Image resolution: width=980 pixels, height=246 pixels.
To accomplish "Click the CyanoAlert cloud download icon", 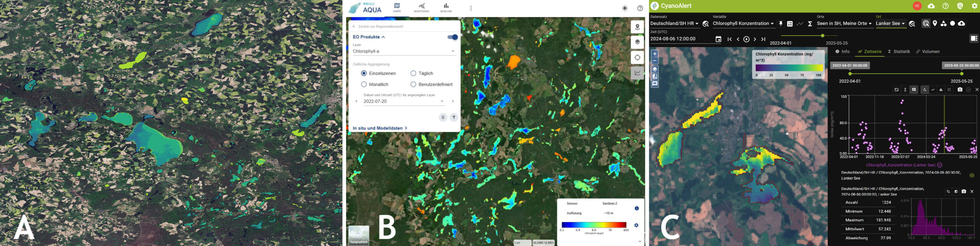I will pos(931,6).
